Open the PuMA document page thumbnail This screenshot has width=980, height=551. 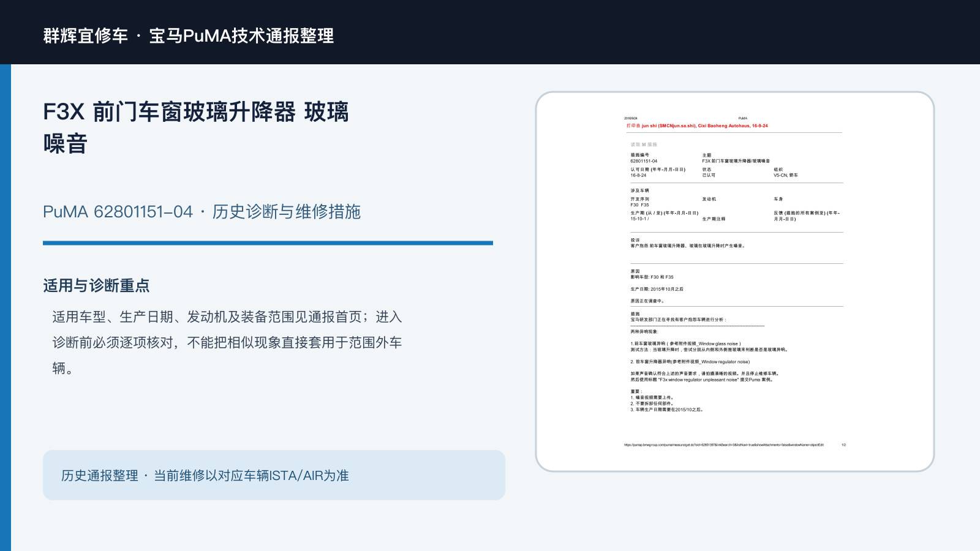coord(735,282)
